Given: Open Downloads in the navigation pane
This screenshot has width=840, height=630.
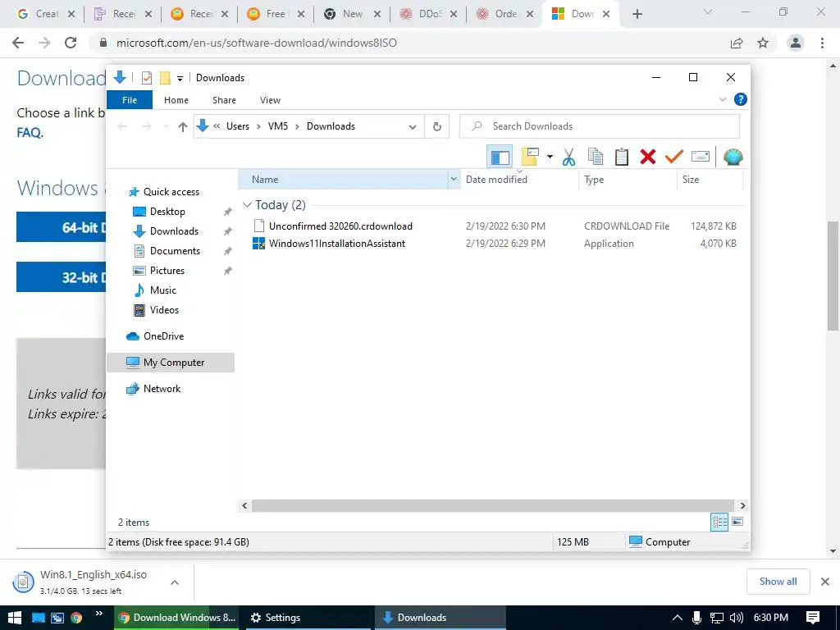Looking at the screenshot, I should 174,231.
